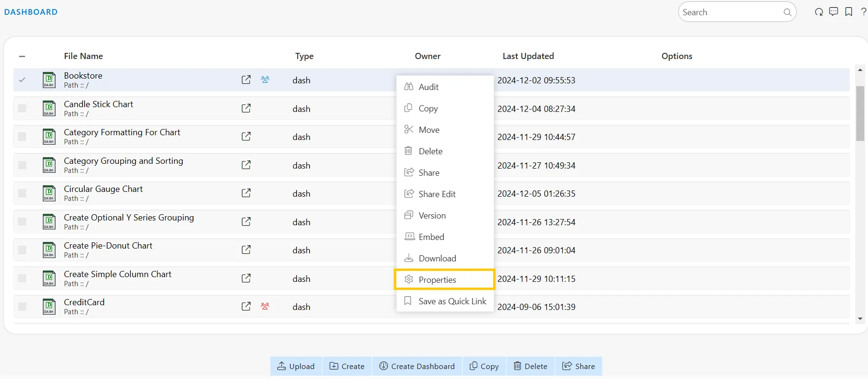Click the Copy button in bottom toolbar

pos(484,366)
